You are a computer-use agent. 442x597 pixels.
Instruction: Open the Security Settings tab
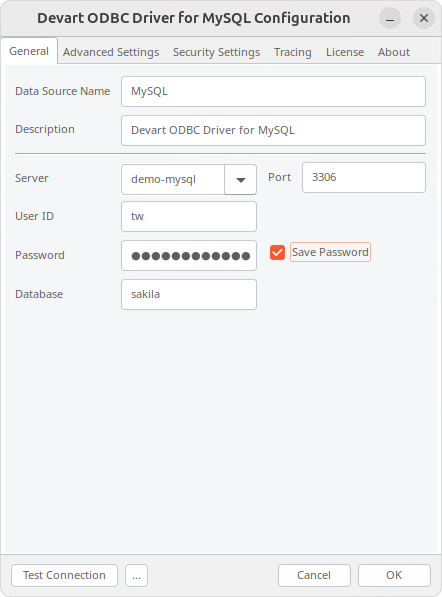(x=217, y=52)
